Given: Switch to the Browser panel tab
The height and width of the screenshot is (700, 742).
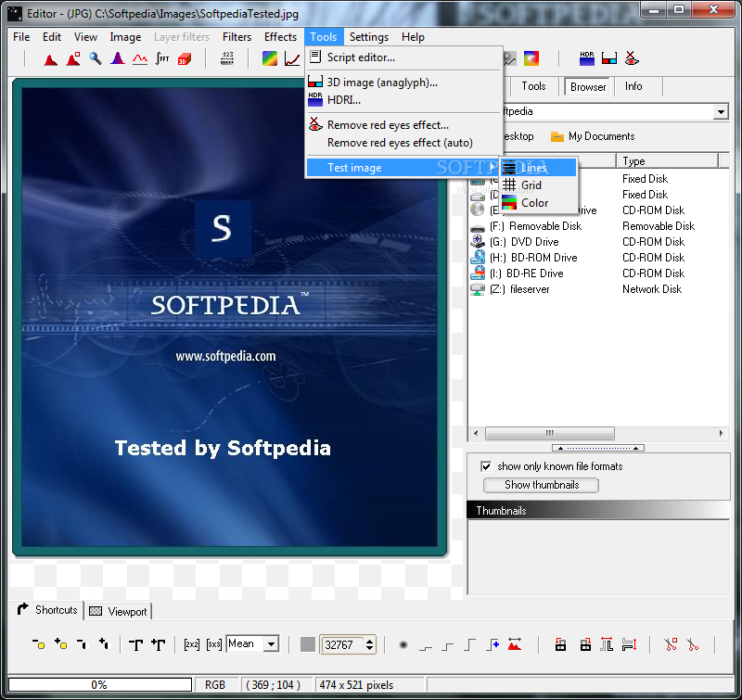Looking at the screenshot, I should (x=588, y=87).
